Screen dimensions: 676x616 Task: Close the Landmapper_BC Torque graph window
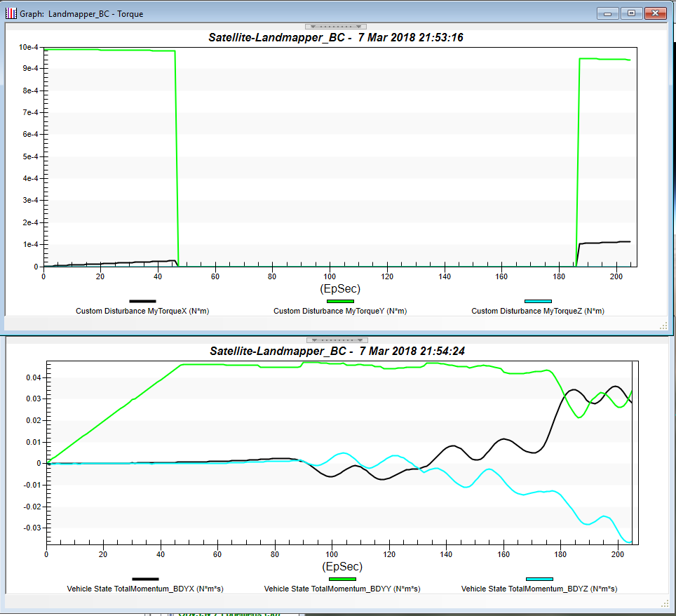(655, 13)
